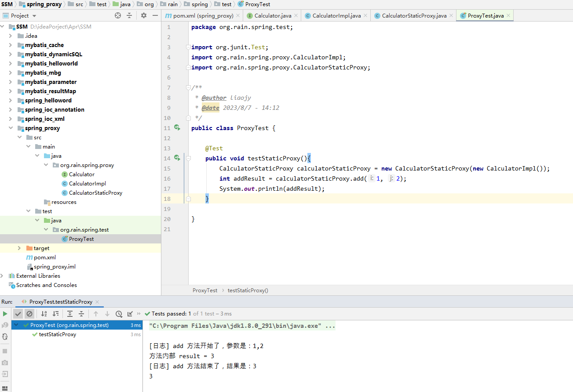This screenshot has width=573, height=392.
Task: Open test history clock icon
Action: pyautogui.click(x=119, y=314)
